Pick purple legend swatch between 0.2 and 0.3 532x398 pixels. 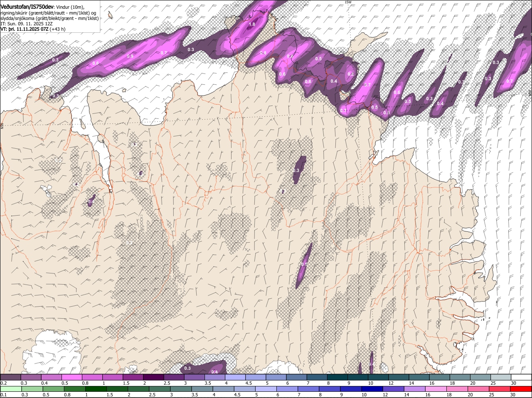point(11,377)
